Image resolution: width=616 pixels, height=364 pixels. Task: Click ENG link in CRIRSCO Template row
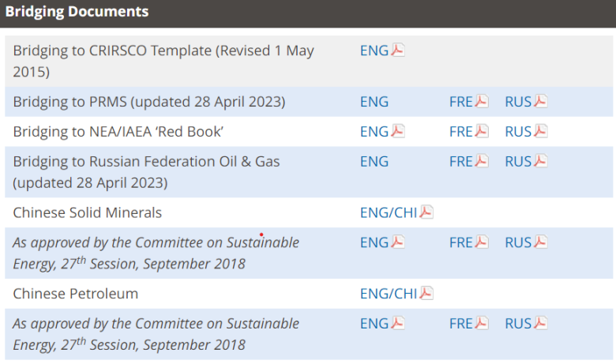(374, 51)
